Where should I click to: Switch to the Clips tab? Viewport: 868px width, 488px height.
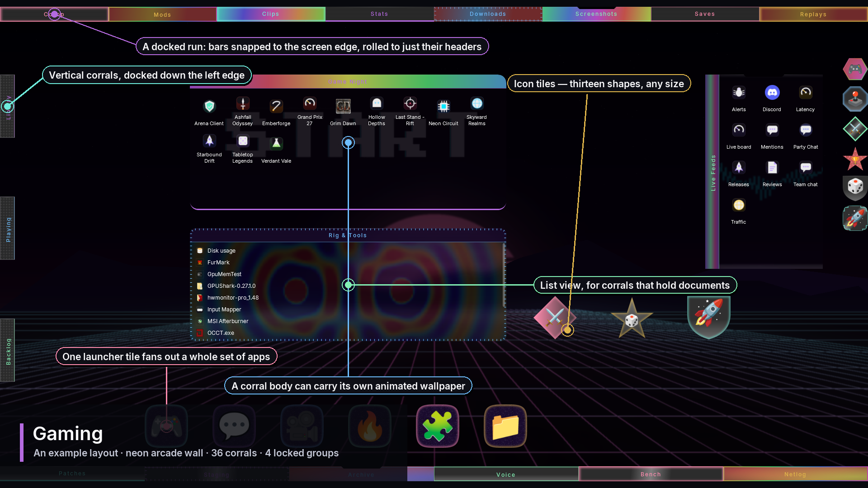tap(271, 14)
